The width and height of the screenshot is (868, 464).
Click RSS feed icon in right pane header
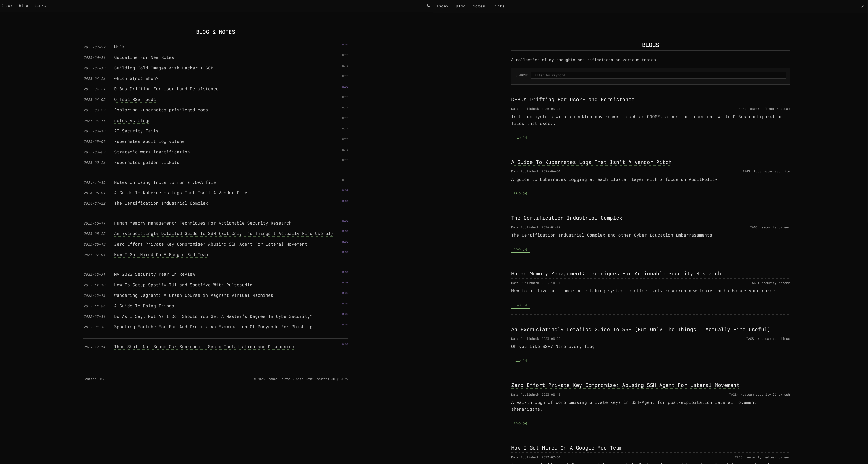coord(863,6)
